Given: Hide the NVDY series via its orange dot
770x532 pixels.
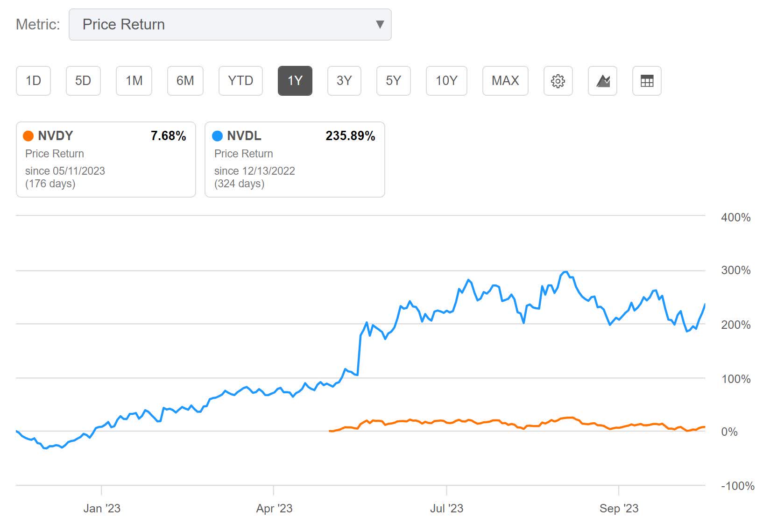Looking at the screenshot, I should tap(29, 136).
